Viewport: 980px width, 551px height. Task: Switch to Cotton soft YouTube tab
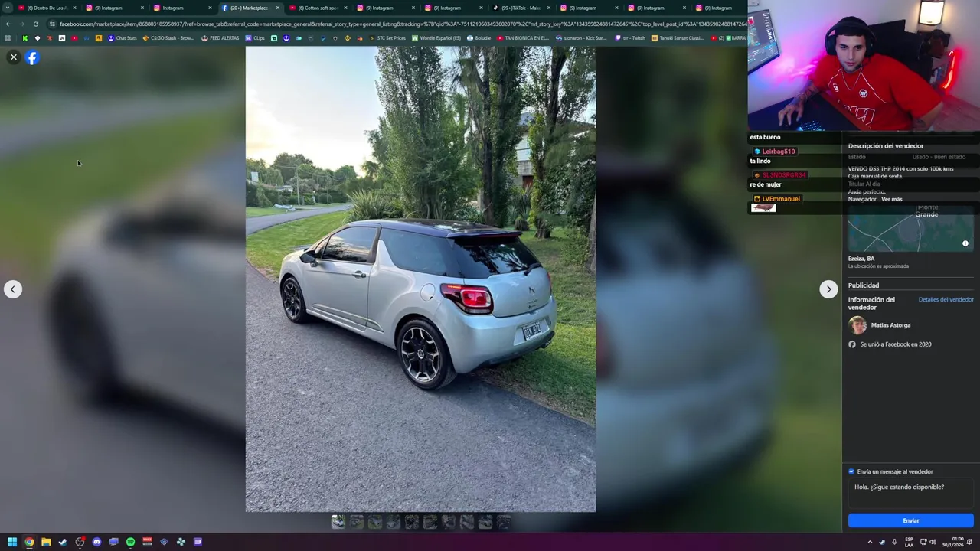click(x=318, y=8)
